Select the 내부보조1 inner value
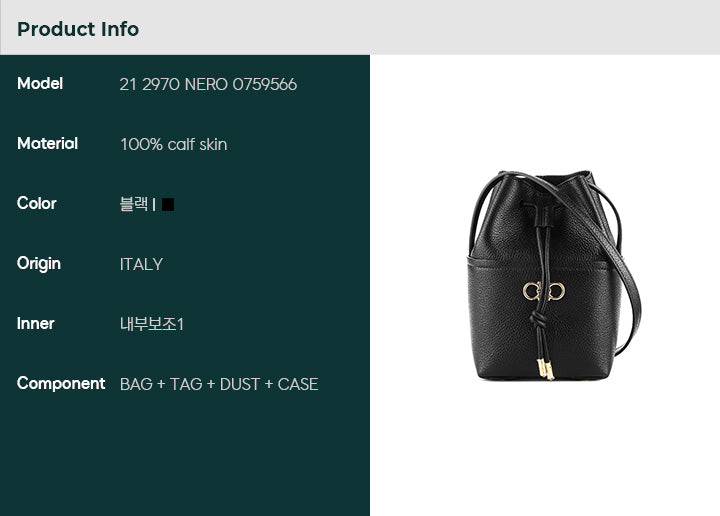The image size is (720, 516). [152, 324]
